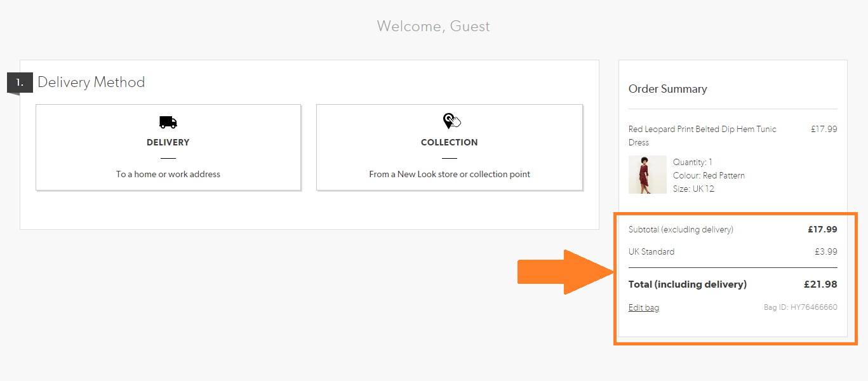The height and width of the screenshot is (381, 868).
Task: Select the DELIVERY method card
Action: (x=168, y=147)
